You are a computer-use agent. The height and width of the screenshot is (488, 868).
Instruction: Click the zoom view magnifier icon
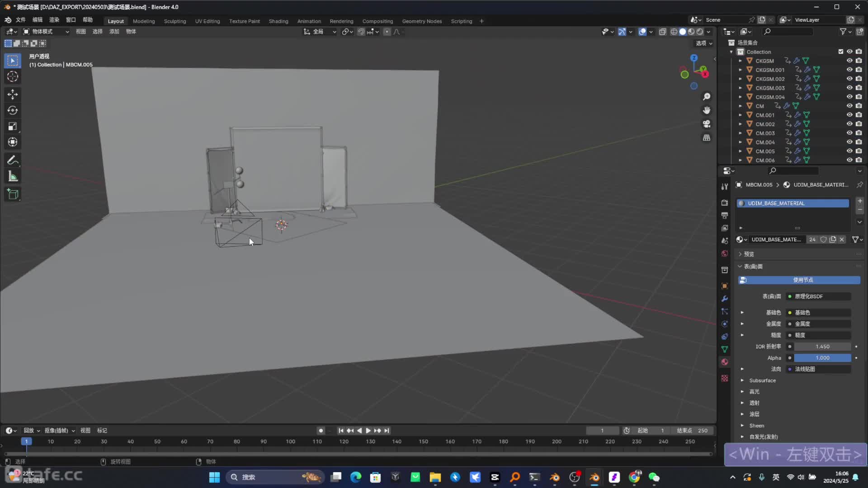click(x=707, y=97)
